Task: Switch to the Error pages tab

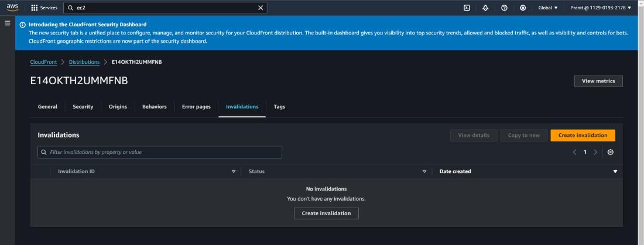Action: pos(196,106)
